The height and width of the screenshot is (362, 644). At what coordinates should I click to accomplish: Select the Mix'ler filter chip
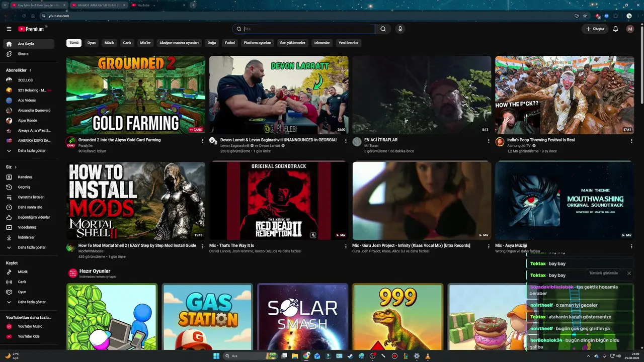145,43
